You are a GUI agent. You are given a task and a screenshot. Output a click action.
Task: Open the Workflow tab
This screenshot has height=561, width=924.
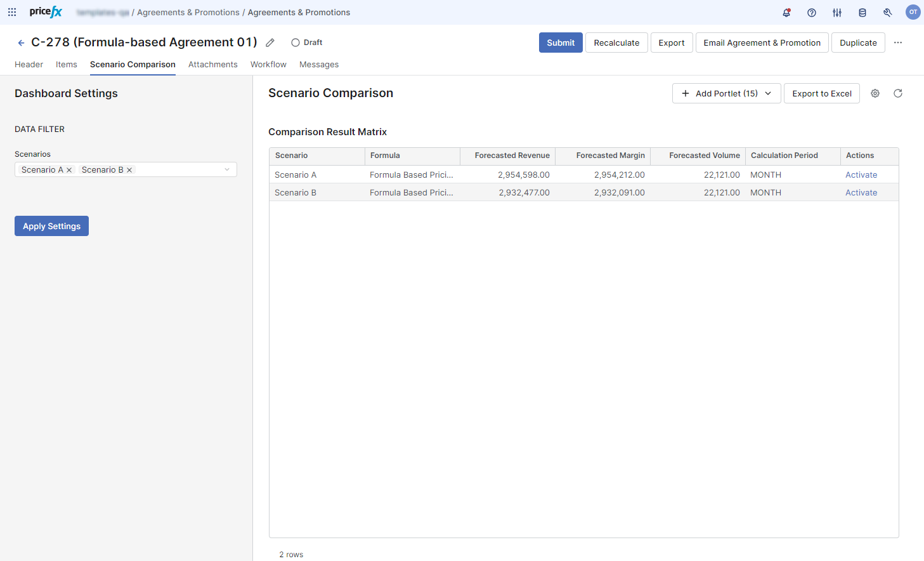268,65
